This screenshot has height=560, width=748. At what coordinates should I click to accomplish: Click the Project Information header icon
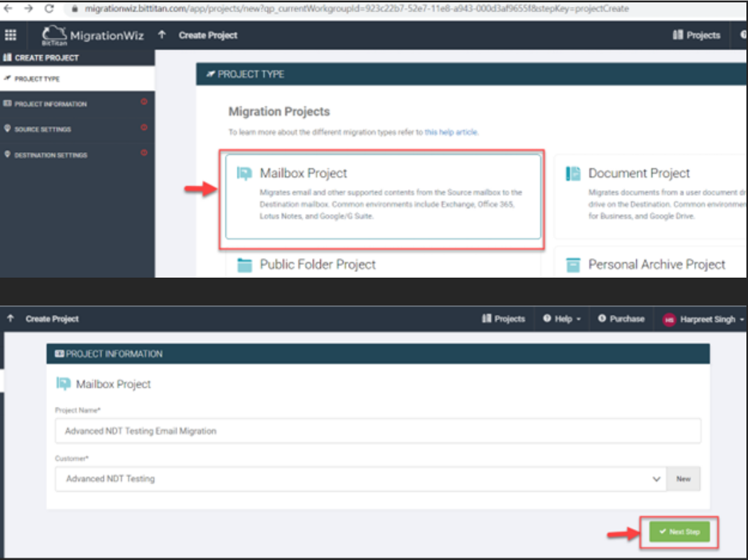59,353
